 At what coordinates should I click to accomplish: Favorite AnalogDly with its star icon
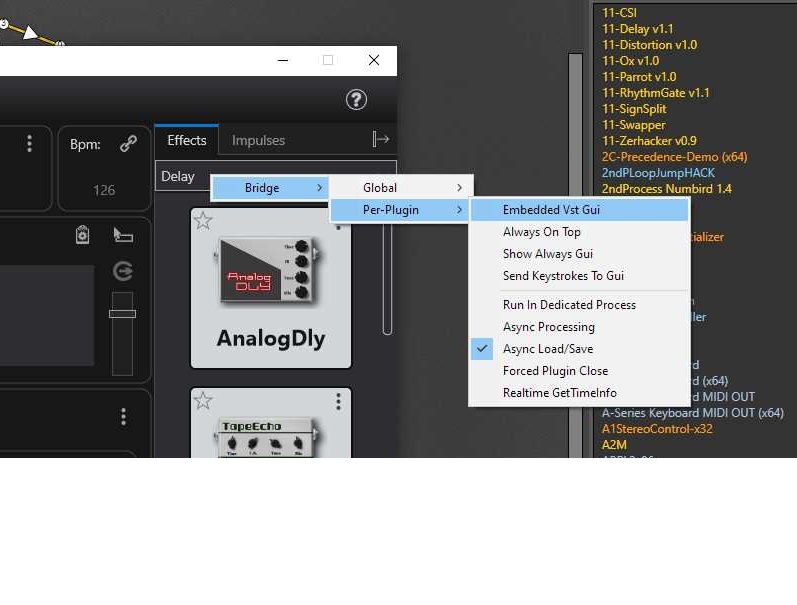coord(203,221)
